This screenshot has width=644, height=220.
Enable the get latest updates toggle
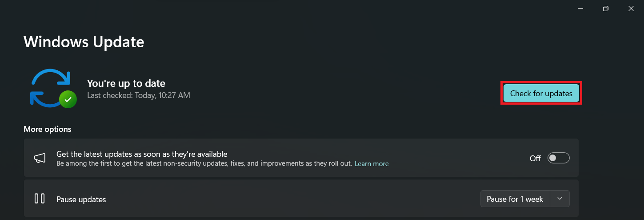tap(558, 158)
